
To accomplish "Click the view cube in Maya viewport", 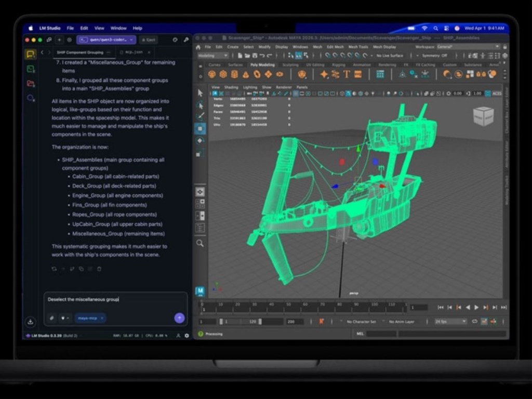I will coord(483,116).
